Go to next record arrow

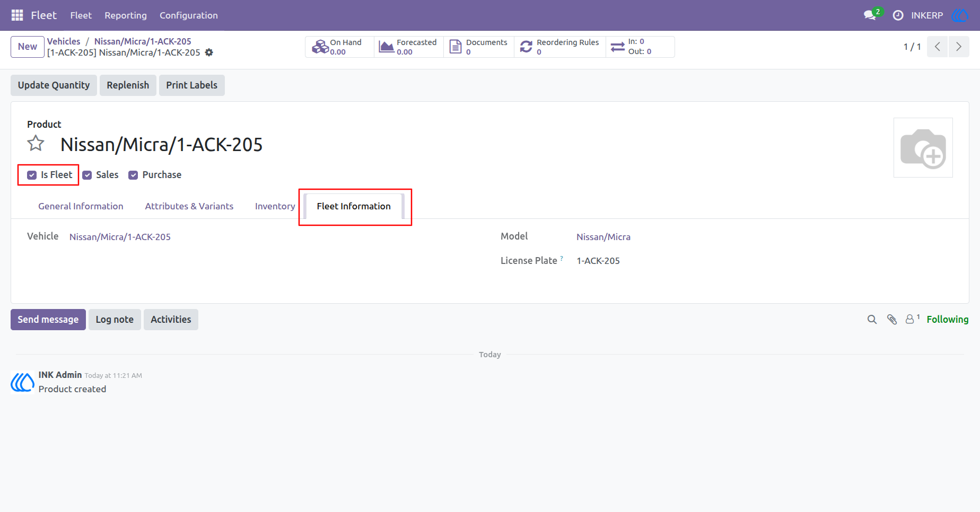[959, 47]
